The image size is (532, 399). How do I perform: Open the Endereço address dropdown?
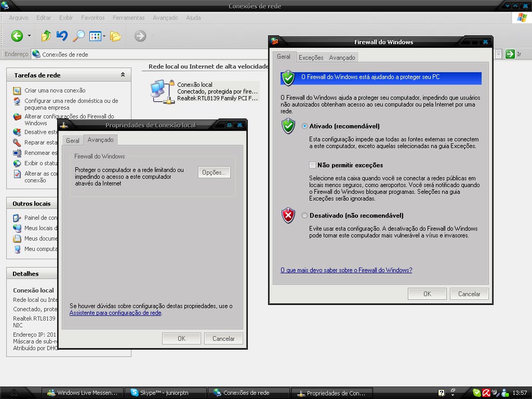point(498,53)
